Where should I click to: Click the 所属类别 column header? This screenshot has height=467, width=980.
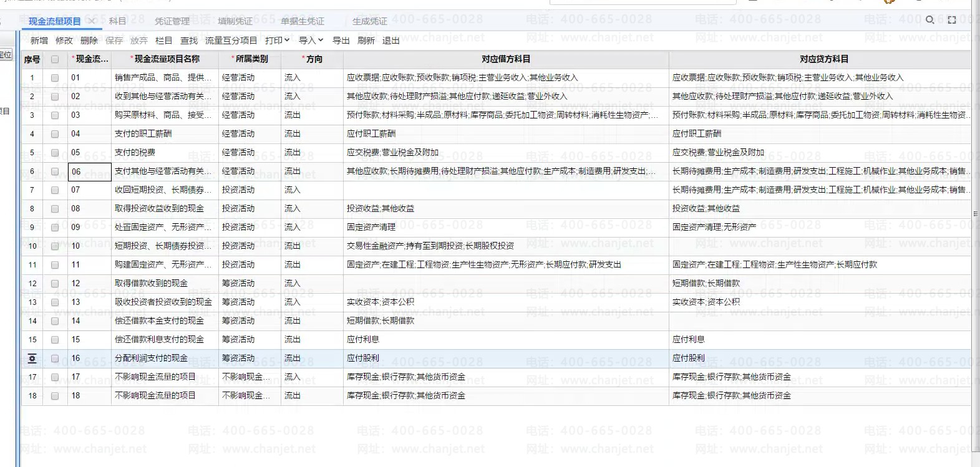[250, 59]
